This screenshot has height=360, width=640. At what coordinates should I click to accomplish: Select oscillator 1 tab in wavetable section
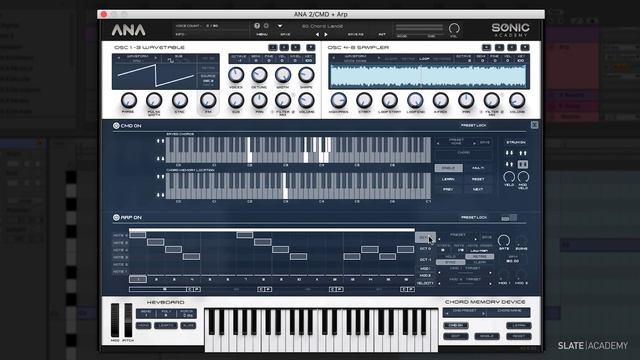(x=273, y=47)
